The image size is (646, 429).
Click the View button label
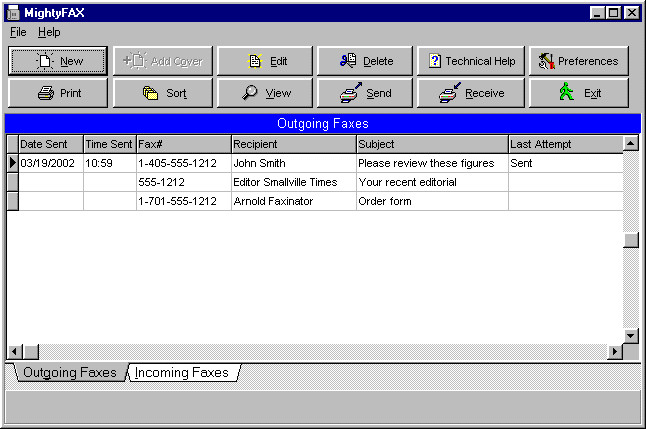279,94
